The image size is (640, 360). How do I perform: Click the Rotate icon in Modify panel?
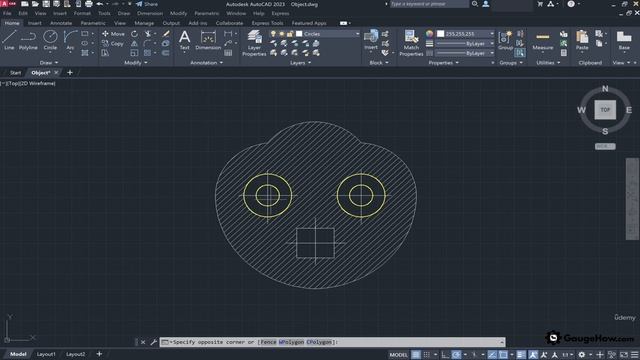click(134, 34)
